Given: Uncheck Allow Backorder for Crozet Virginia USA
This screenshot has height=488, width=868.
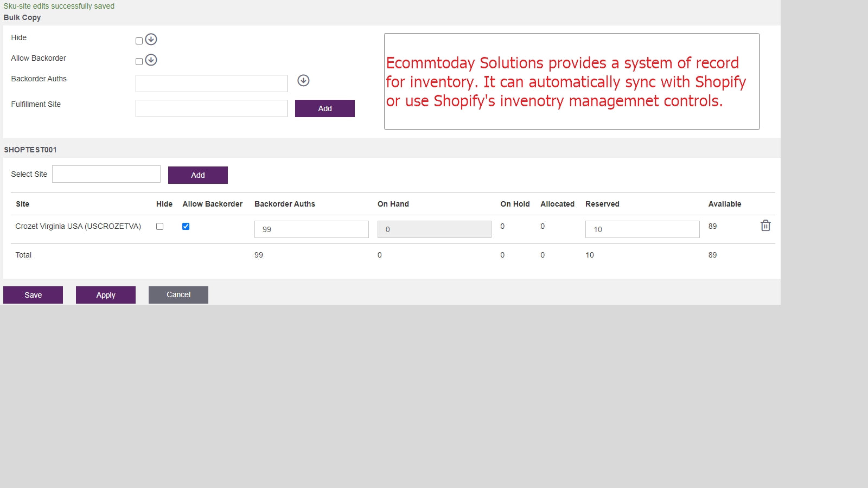Looking at the screenshot, I should 186,226.
